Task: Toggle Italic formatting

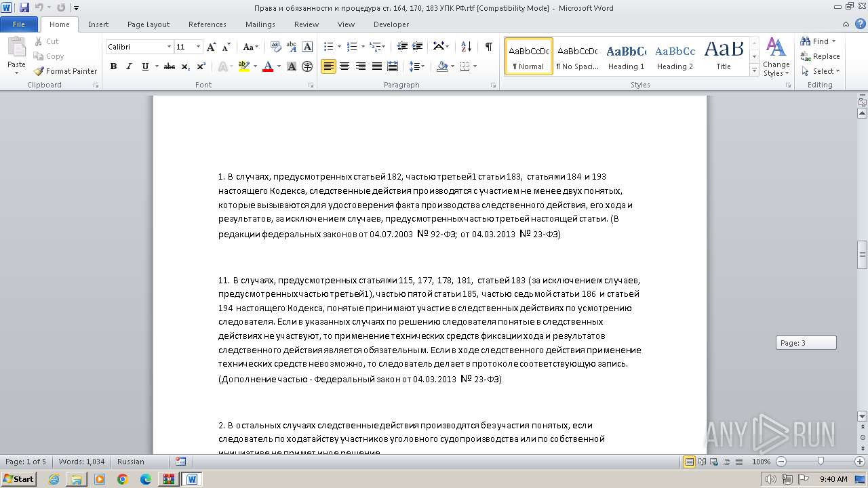Action: point(129,66)
